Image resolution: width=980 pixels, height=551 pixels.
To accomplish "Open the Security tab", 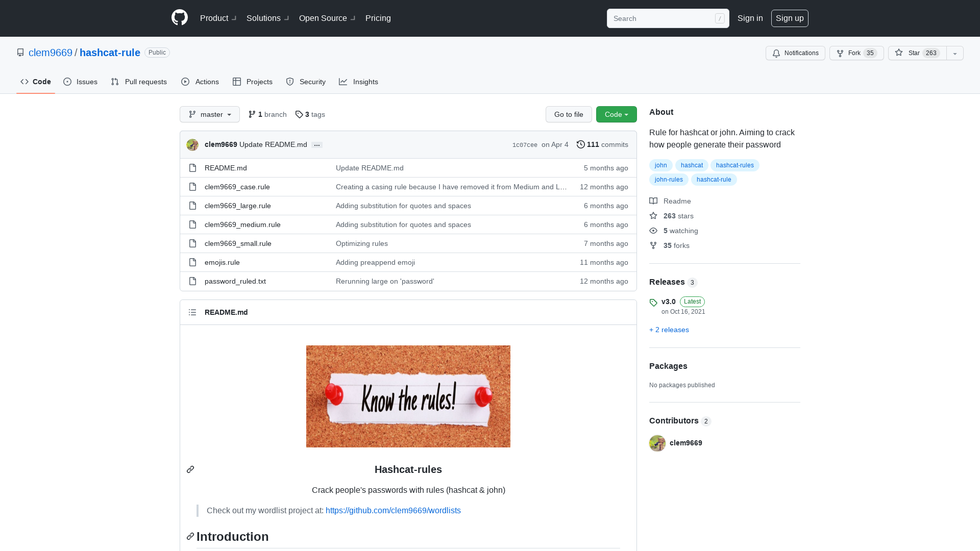I will (x=306, y=82).
